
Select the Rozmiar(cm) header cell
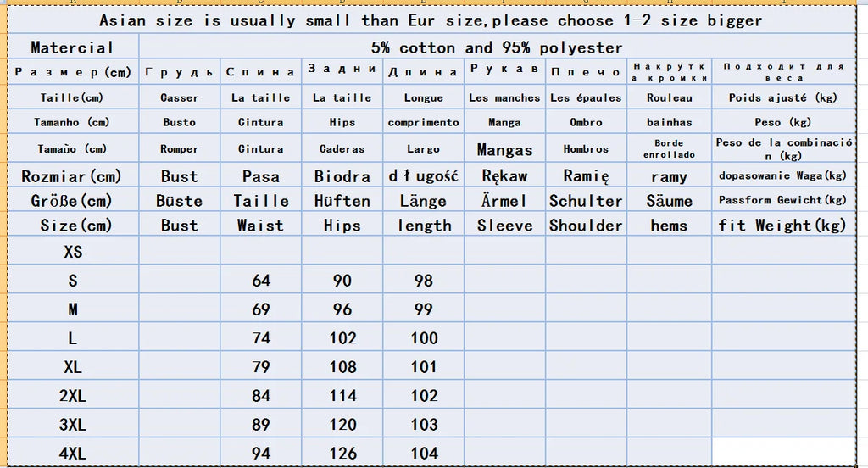[72, 176]
